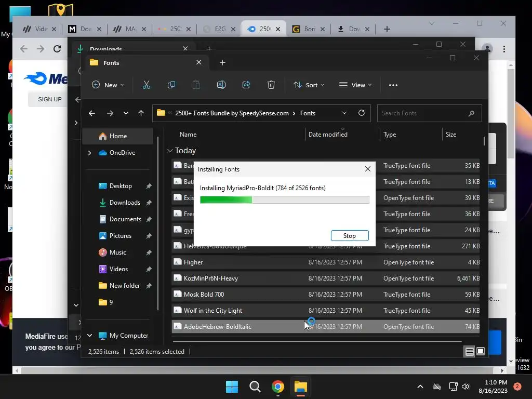Click the Chrome page vertical scrollbar
This screenshot has width=532, height=399.
point(511,113)
